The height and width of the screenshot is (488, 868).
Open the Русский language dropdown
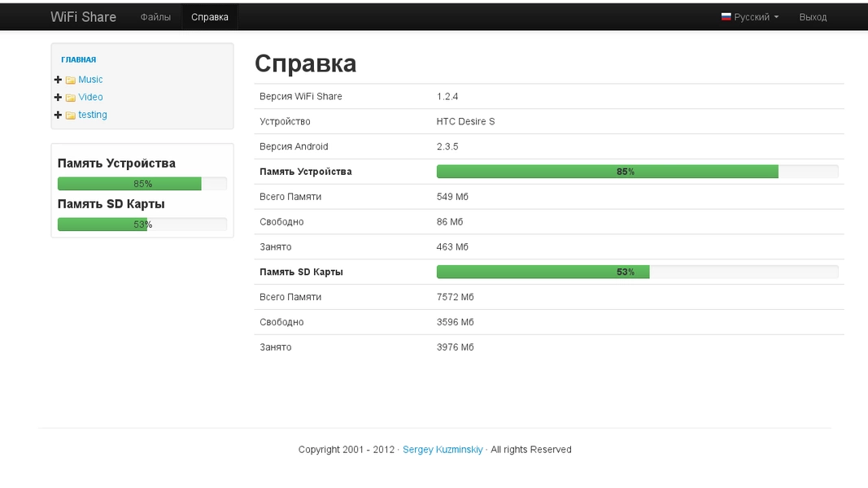coord(751,17)
